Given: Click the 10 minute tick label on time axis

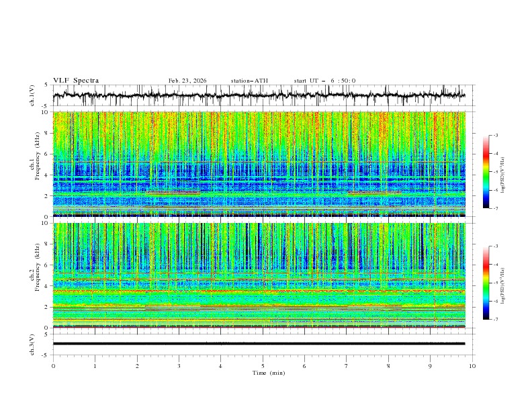Looking at the screenshot, I should [472, 366].
